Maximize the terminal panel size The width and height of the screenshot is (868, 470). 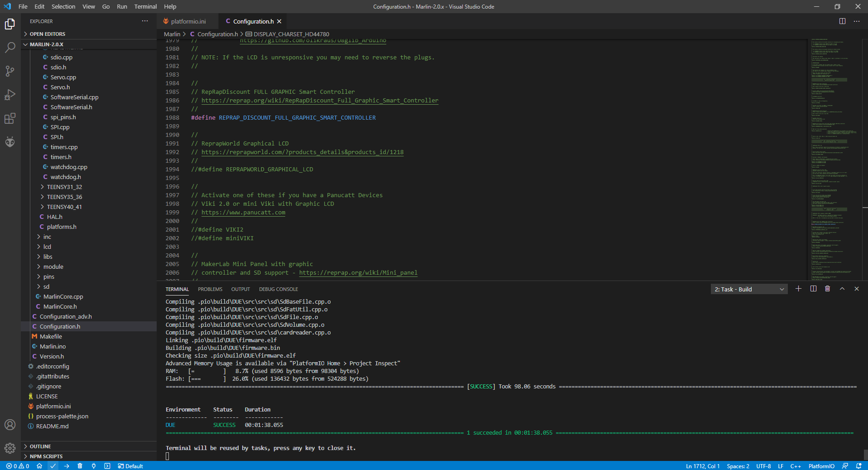(842, 289)
